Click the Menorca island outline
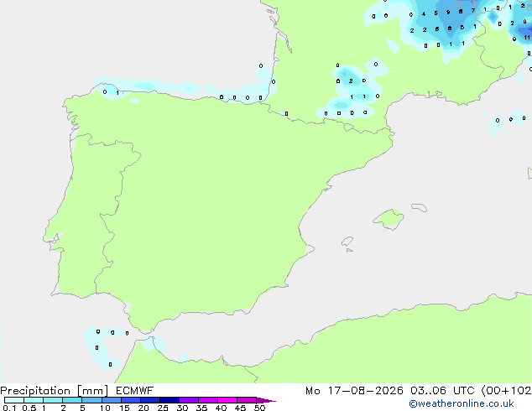The height and width of the screenshot is (411, 532). point(419,207)
